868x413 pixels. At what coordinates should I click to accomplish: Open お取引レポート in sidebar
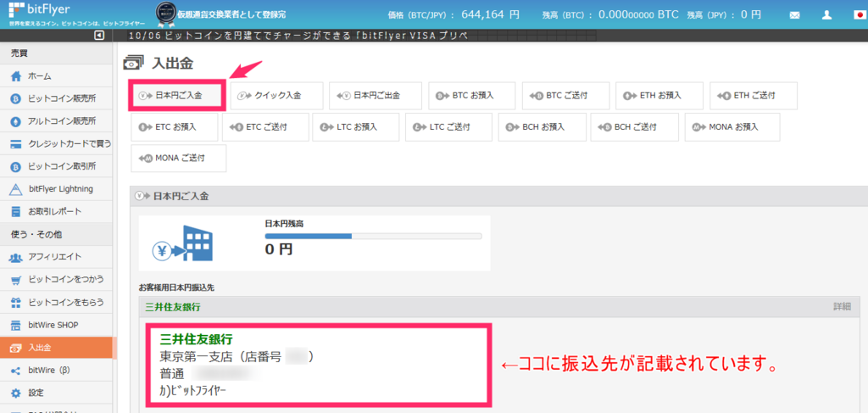click(x=56, y=211)
